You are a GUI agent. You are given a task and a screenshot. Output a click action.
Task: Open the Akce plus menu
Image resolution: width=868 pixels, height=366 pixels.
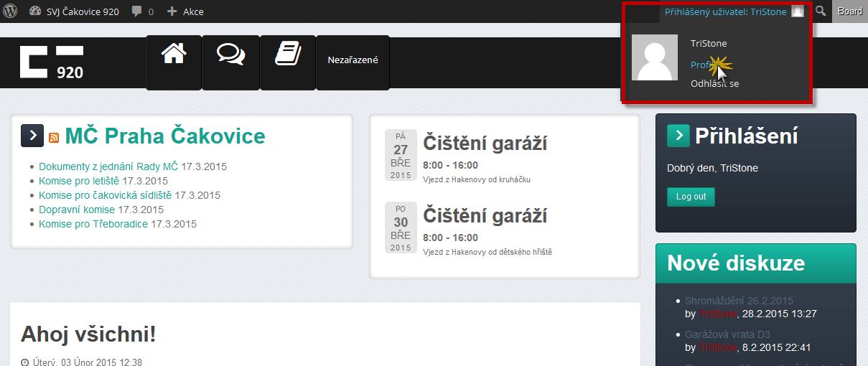[185, 11]
